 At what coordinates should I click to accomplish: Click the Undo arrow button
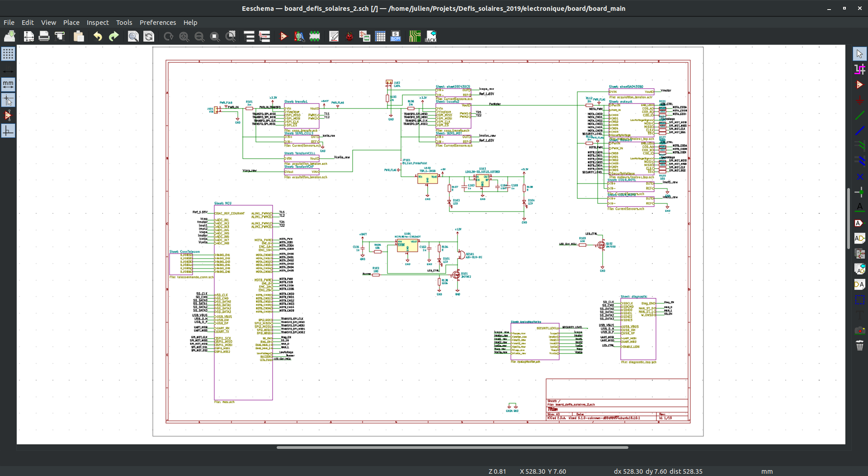98,37
